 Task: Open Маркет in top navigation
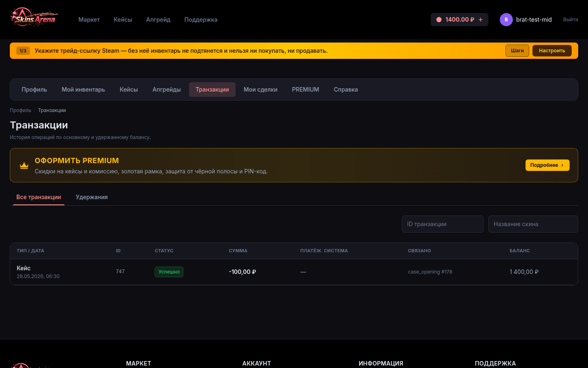(89, 20)
